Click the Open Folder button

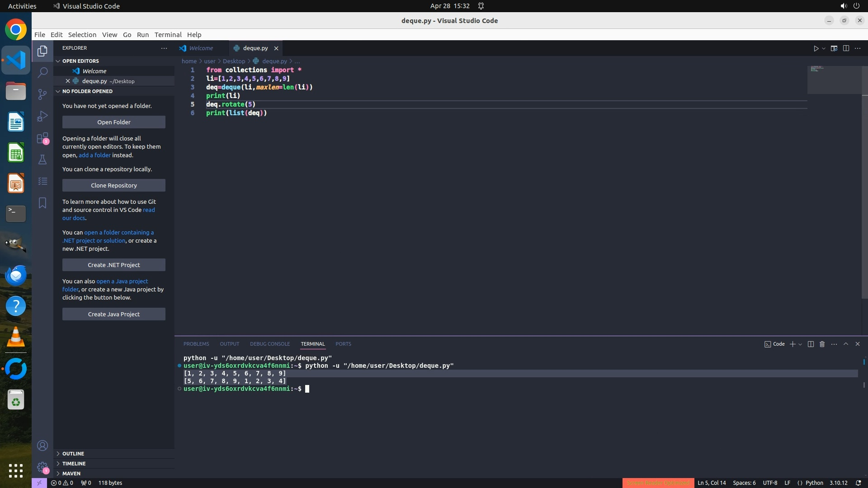coord(113,122)
